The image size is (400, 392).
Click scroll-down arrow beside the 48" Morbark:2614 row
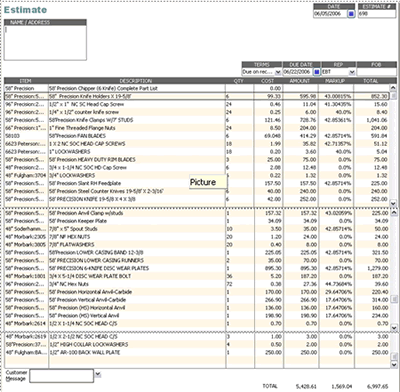click(x=394, y=328)
